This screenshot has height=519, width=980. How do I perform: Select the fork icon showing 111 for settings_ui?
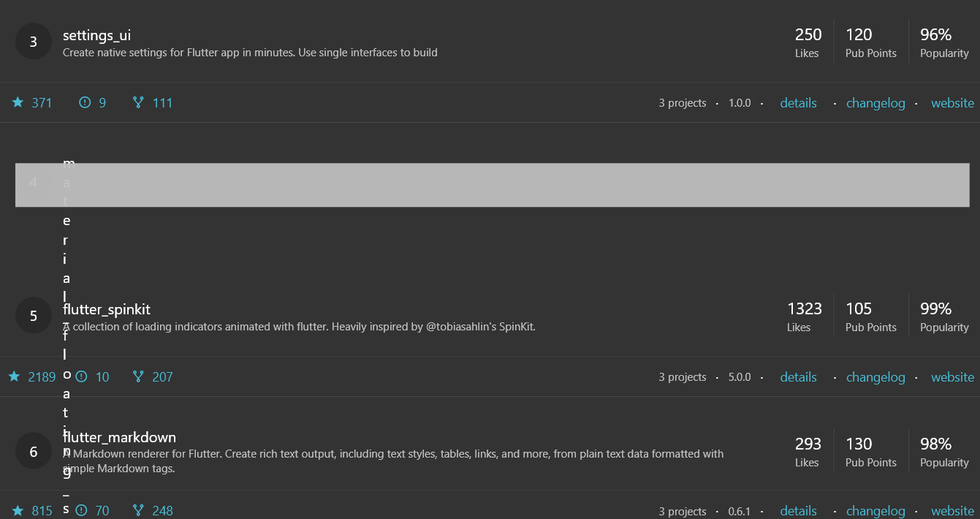coord(138,102)
